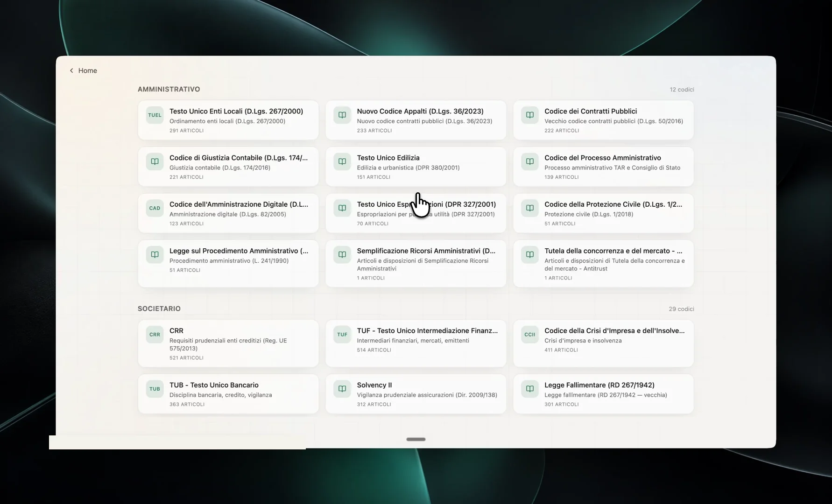
Task: Click the Codice del Processo Amministrativo book icon
Action: (x=530, y=162)
